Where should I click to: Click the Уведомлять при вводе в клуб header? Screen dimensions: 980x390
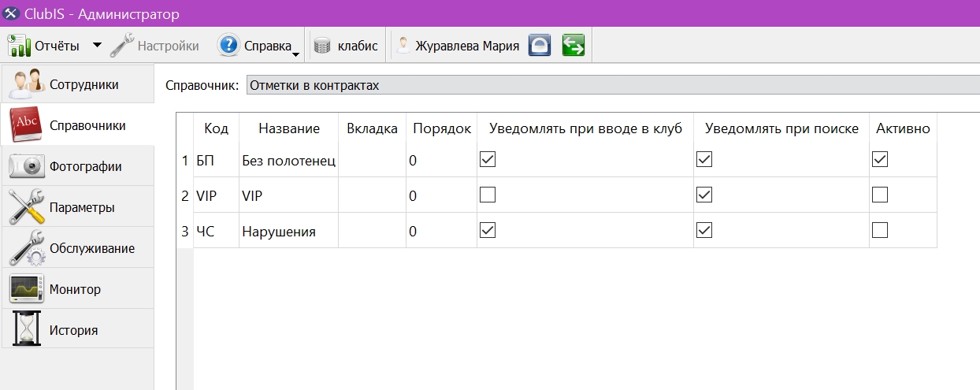[585, 128]
